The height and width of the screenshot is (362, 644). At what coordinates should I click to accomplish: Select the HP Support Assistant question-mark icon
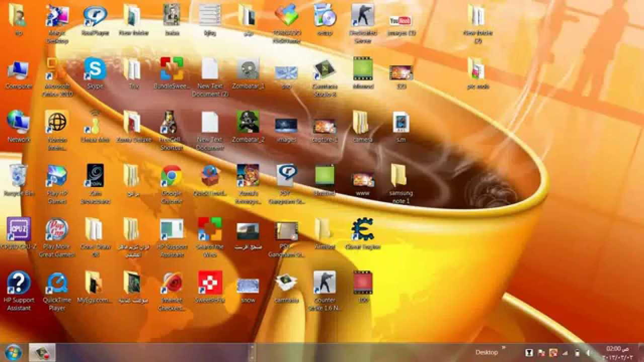19,291
